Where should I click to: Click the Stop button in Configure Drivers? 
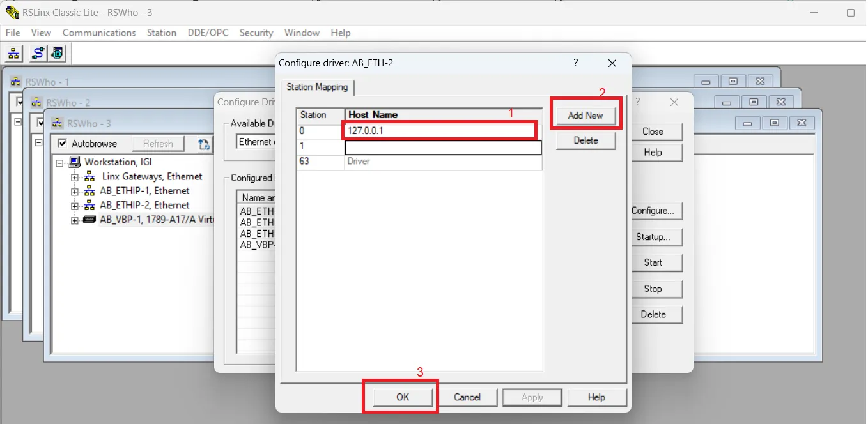653,289
